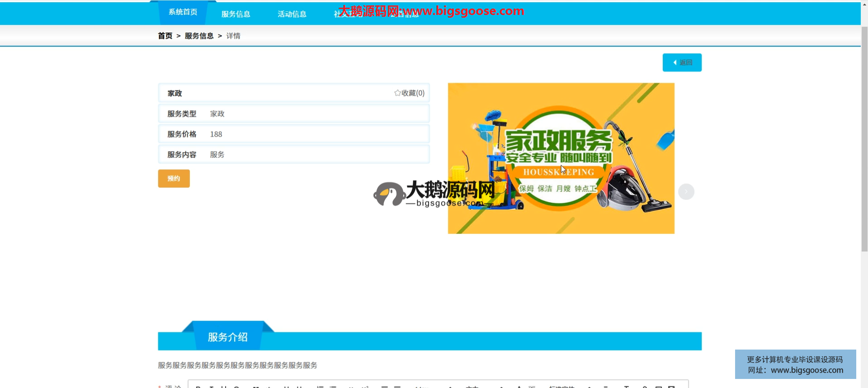
Task: Click the 服务价格 188 row
Action: coord(293,134)
